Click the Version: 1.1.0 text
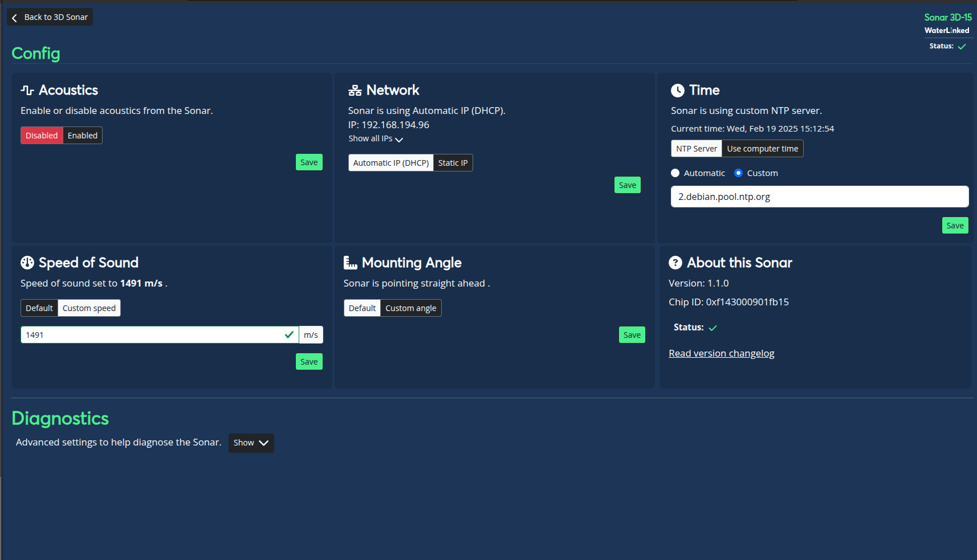The width and height of the screenshot is (977, 560). point(699,283)
